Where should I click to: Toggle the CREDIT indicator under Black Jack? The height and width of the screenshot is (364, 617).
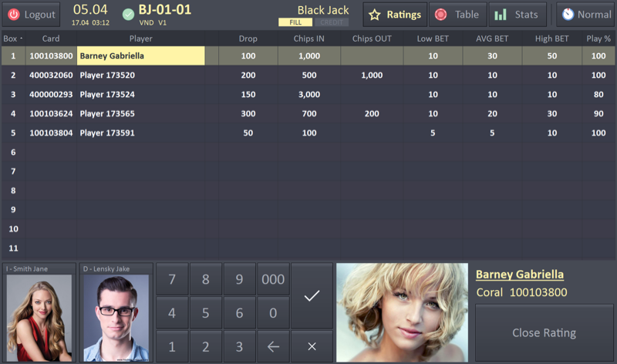click(332, 22)
